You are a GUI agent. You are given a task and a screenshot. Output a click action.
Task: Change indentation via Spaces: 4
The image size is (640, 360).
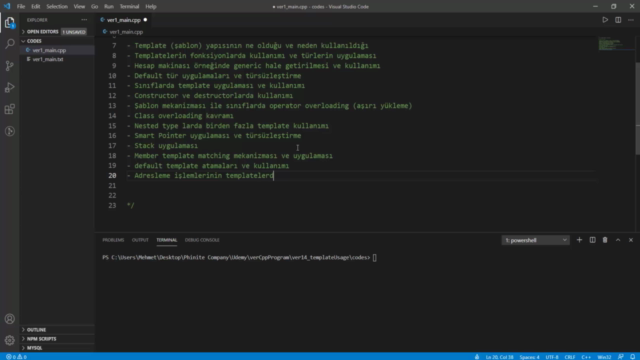click(x=529, y=357)
